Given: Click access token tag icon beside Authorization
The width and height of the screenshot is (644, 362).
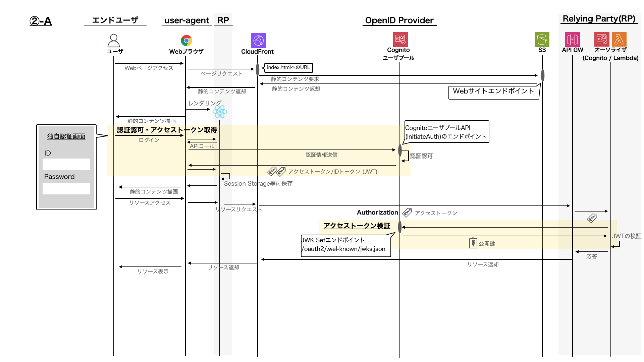Looking at the screenshot, I should pyautogui.click(x=407, y=213).
